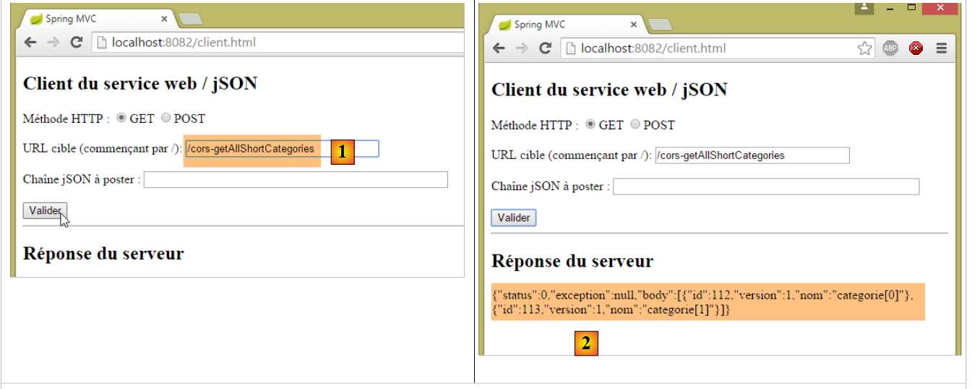Click the red stop-sign extension icon
This screenshot has height=389, width=980.
pyautogui.click(x=916, y=48)
